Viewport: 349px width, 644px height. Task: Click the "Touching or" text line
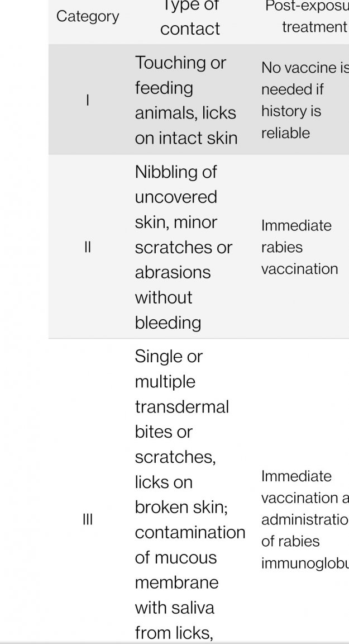coord(180,63)
